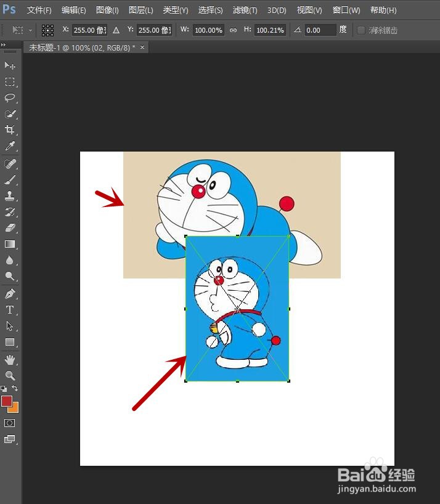The image size is (440, 504).
Task: Toggle the maintain aspect ratio link
Action: pos(234,30)
